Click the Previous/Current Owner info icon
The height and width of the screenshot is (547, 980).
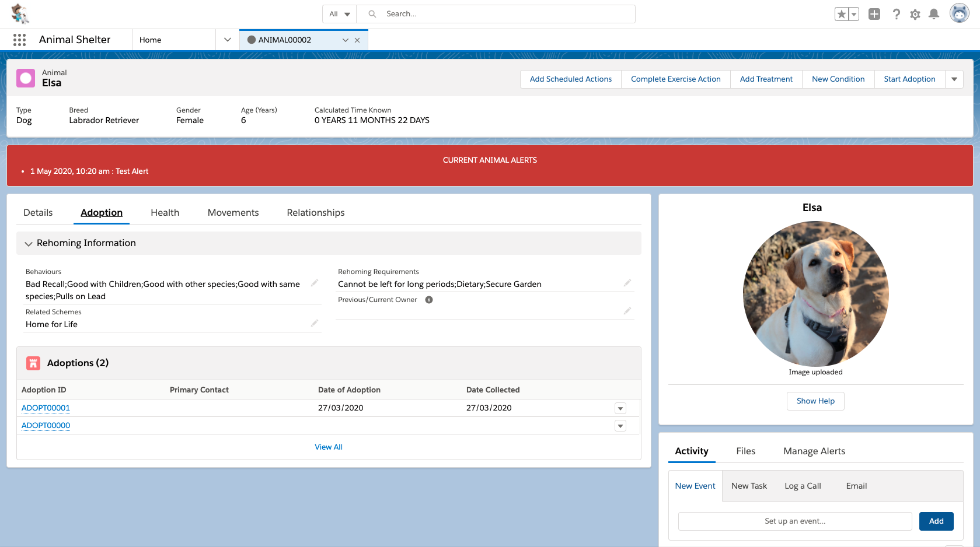point(429,300)
